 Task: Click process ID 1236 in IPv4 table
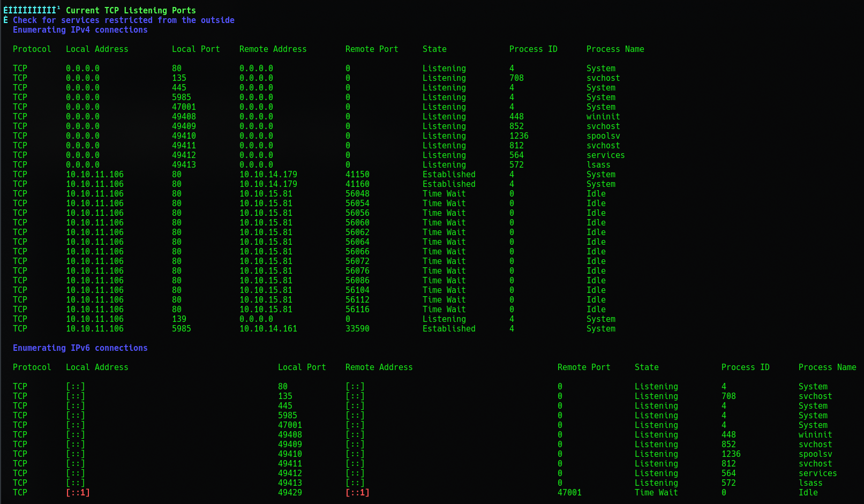coord(519,136)
